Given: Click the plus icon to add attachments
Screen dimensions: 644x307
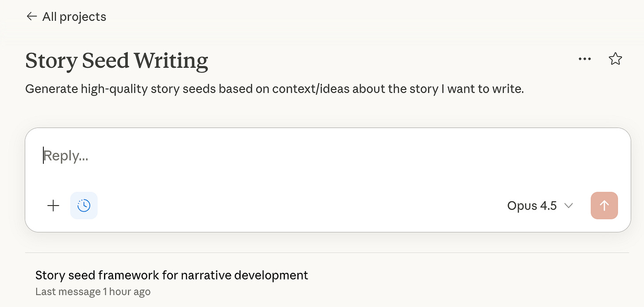Looking at the screenshot, I should point(53,206).
